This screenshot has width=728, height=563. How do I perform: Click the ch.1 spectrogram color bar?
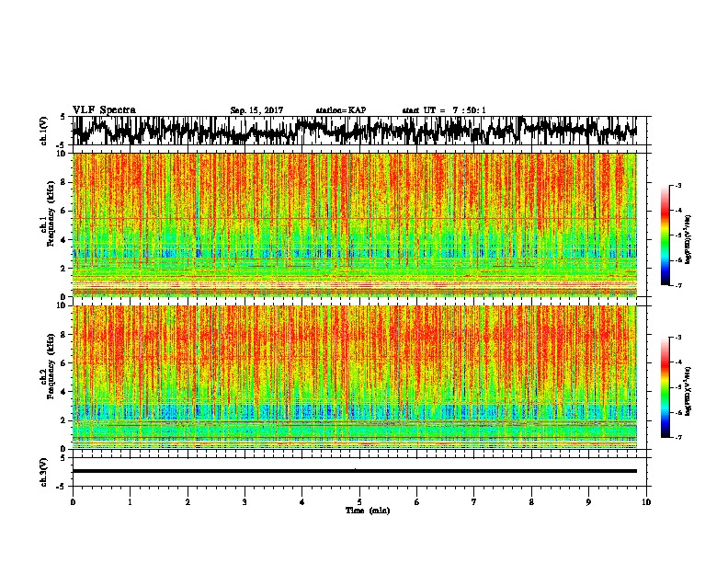665,236
